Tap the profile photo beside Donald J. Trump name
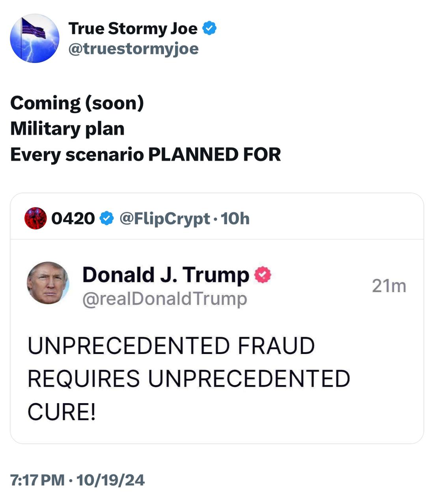Screen dimensions: 434x504 [48, 283]
